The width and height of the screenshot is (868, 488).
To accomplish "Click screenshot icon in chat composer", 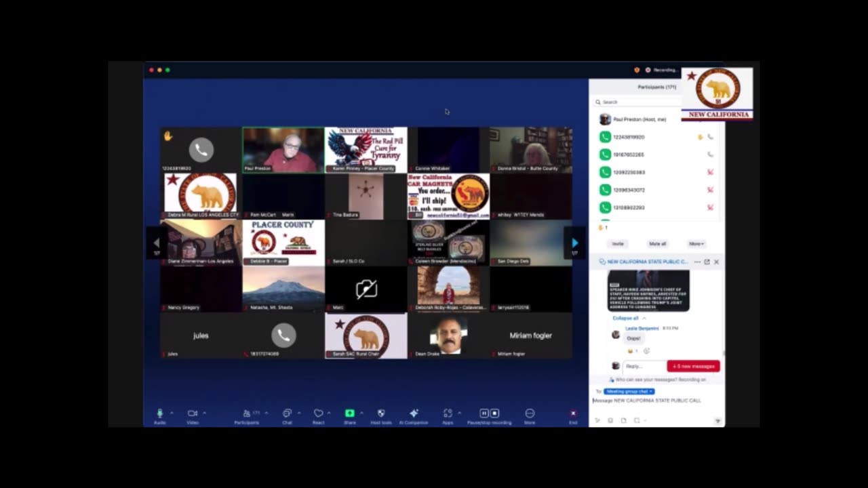I will point(636,420).
